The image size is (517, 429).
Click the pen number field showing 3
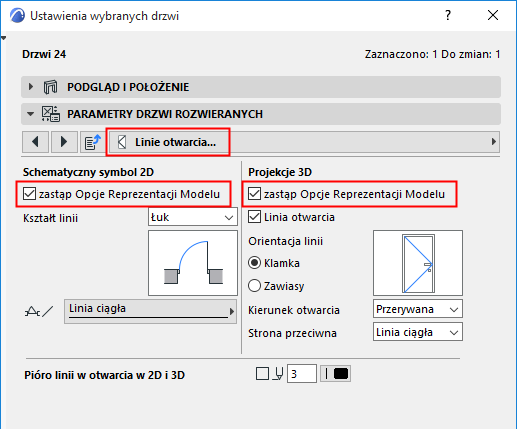pos(302,373)
